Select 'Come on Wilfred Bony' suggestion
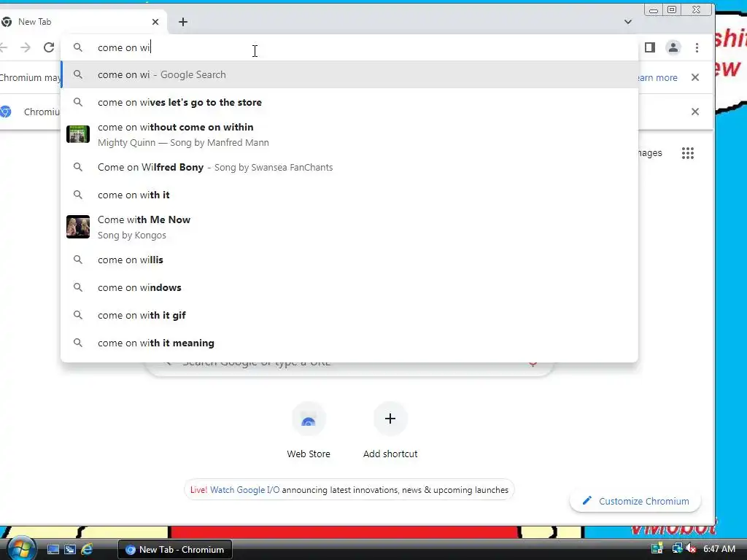The width and height of the screenshot is (747, 560). click(349, 167)
